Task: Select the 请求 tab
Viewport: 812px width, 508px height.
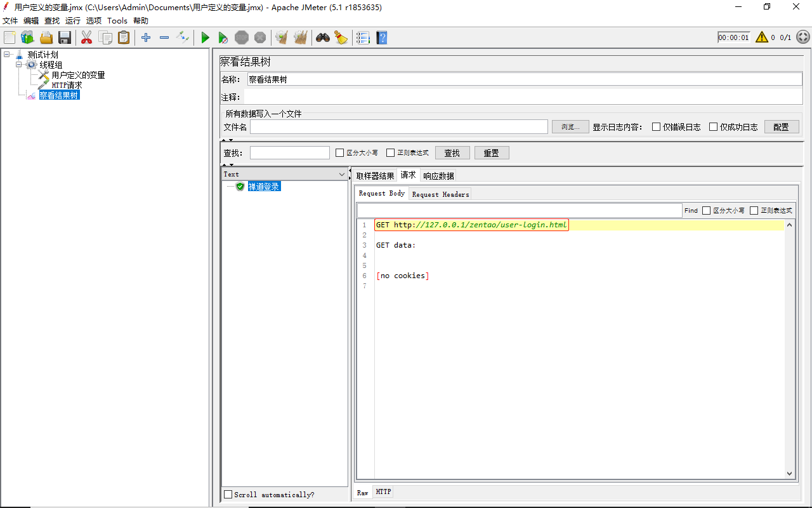Action: [409, 175]
